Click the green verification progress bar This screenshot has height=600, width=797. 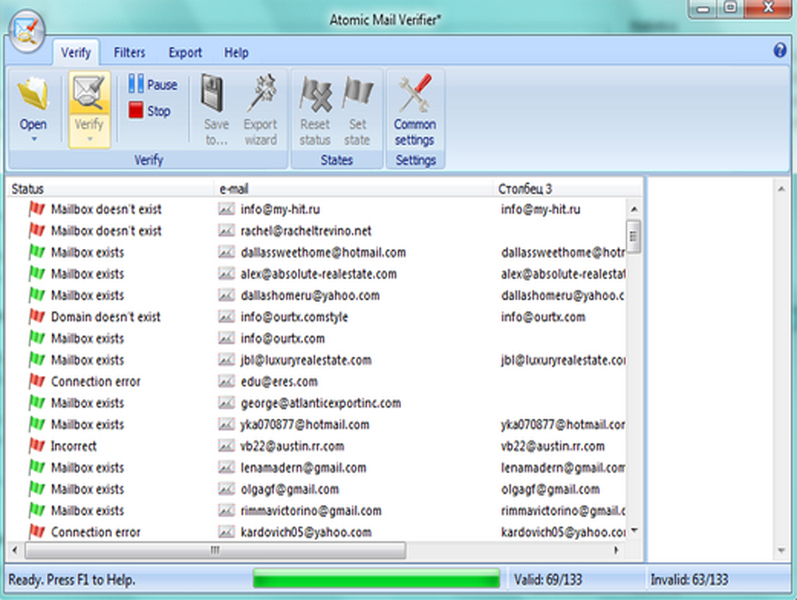point(376,579)
